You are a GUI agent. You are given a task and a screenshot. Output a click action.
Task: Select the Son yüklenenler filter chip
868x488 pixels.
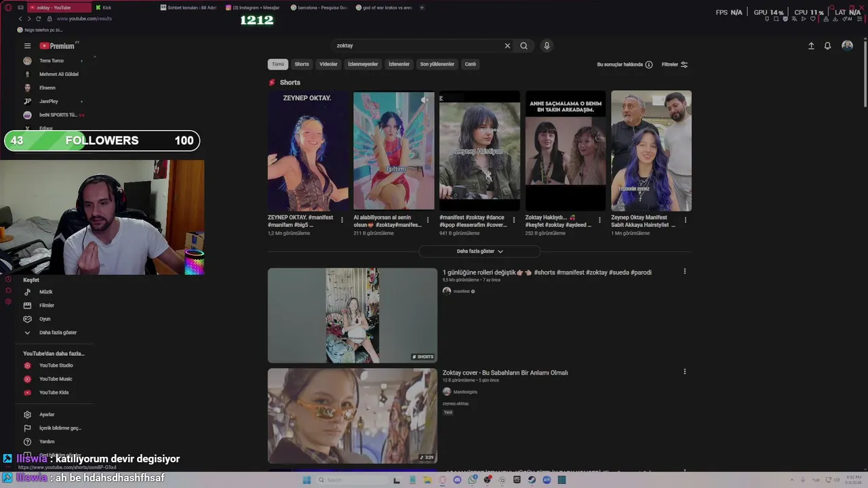(x=437, y=64)
